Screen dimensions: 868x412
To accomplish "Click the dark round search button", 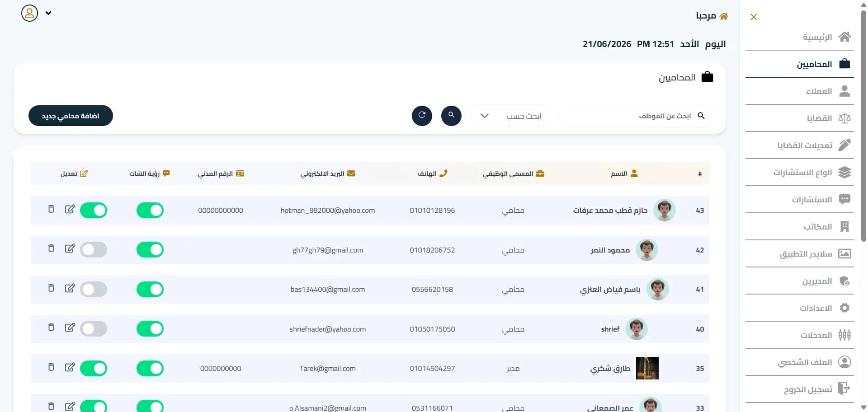I will pyautogui.click(x=451, y=116).
